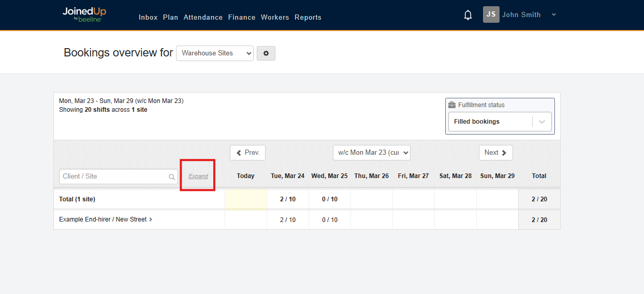
Task: Advance to next week with Next button
Action: tap(495, 153)
